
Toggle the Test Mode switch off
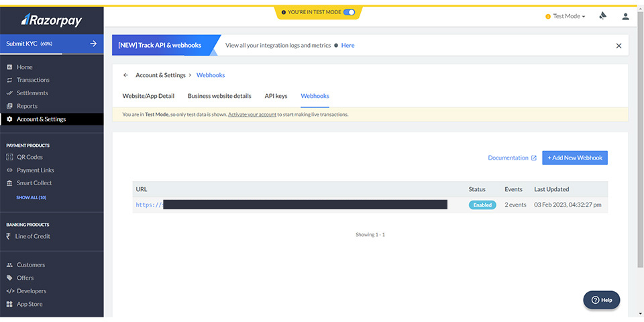(x=349, y=12)
